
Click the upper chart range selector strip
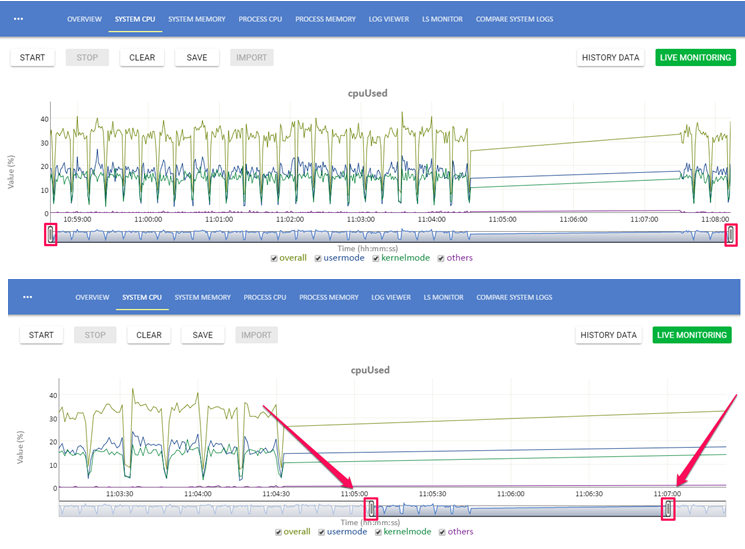391,236
